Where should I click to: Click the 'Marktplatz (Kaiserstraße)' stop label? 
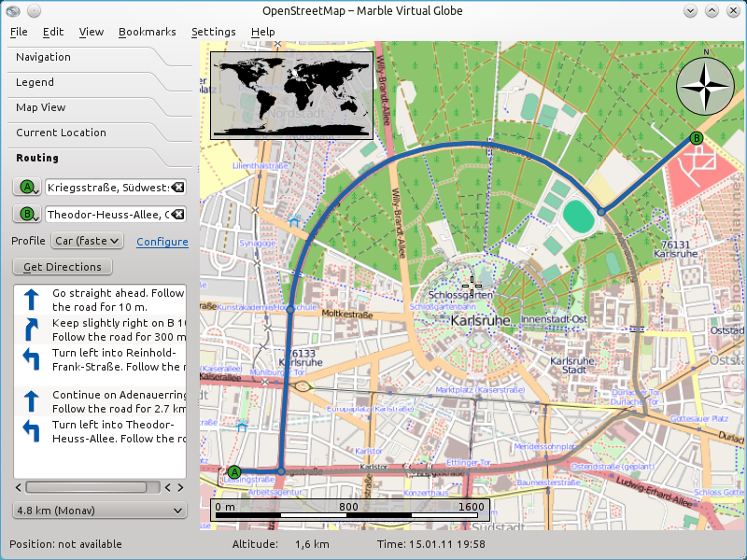(x=480, y=390)
